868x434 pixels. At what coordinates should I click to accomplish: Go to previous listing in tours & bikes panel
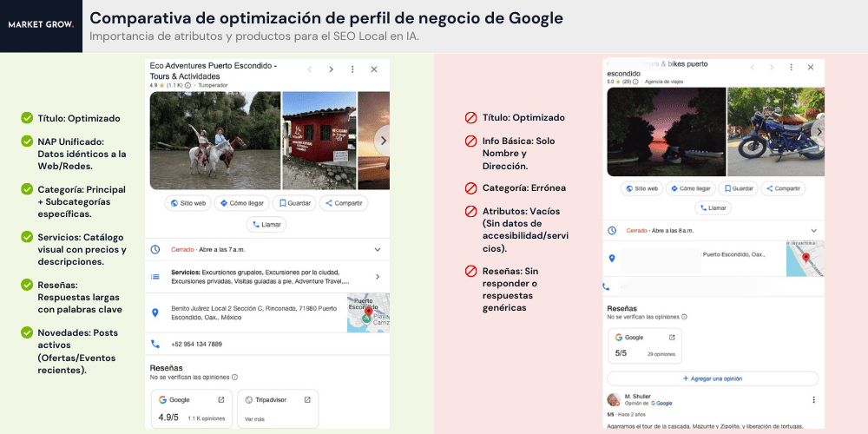[753, 67]
